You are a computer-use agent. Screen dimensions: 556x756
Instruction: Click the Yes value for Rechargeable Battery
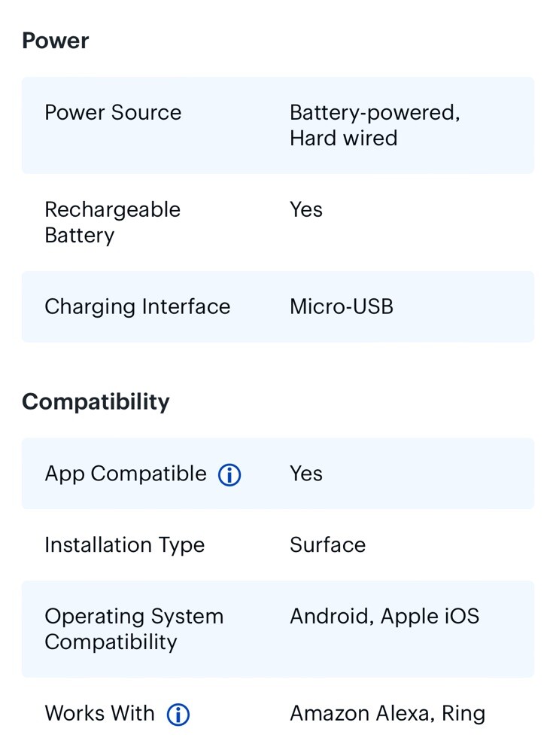(305, 210)
